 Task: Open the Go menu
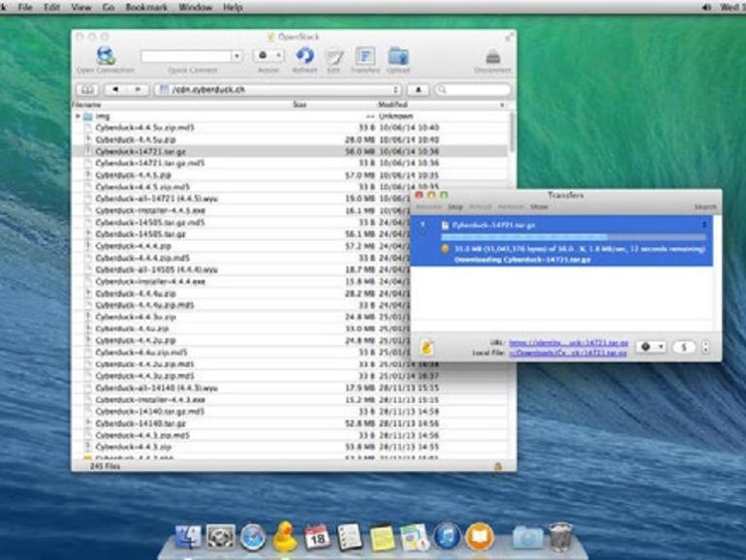click(x=108, y=7)
